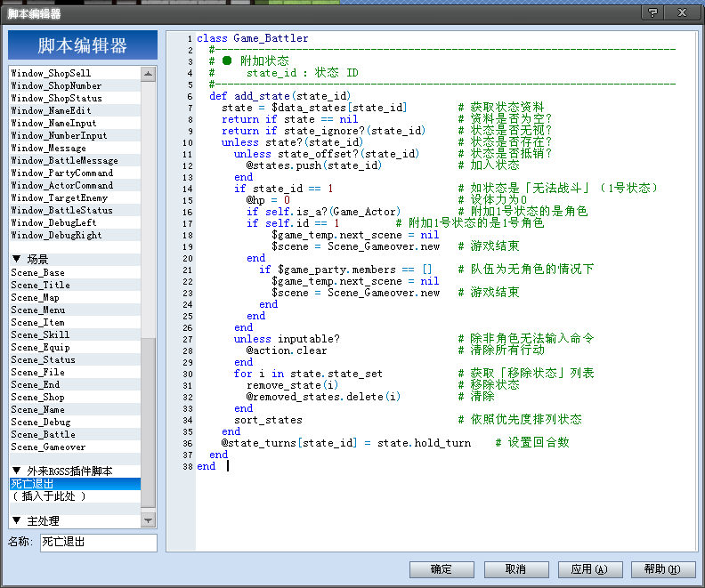Open help with 帮助(H) button
This screenshot has width=705, height=588.
[x=663, y=569]
